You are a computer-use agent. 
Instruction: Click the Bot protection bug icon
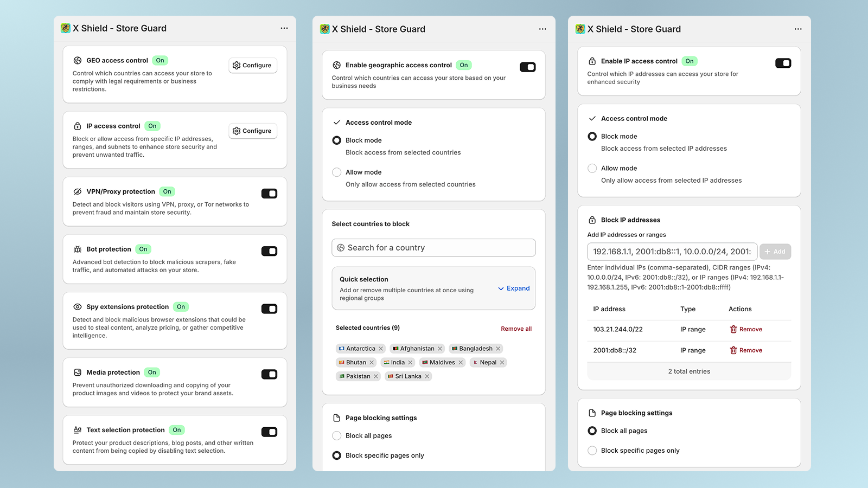click(x=78, y=249)
